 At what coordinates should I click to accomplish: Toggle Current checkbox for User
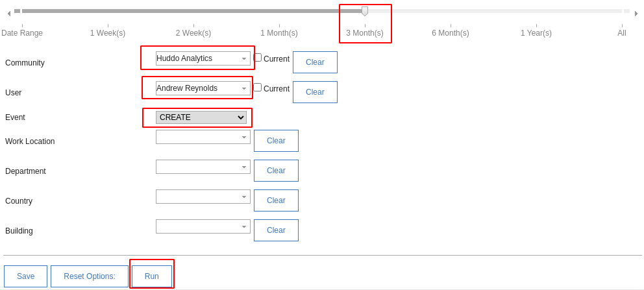(x=258, y=88)
